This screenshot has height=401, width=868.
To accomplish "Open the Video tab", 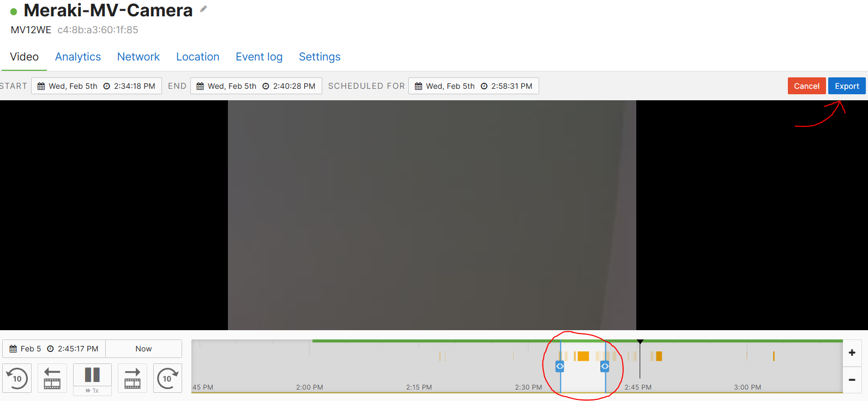I will 24,57.
